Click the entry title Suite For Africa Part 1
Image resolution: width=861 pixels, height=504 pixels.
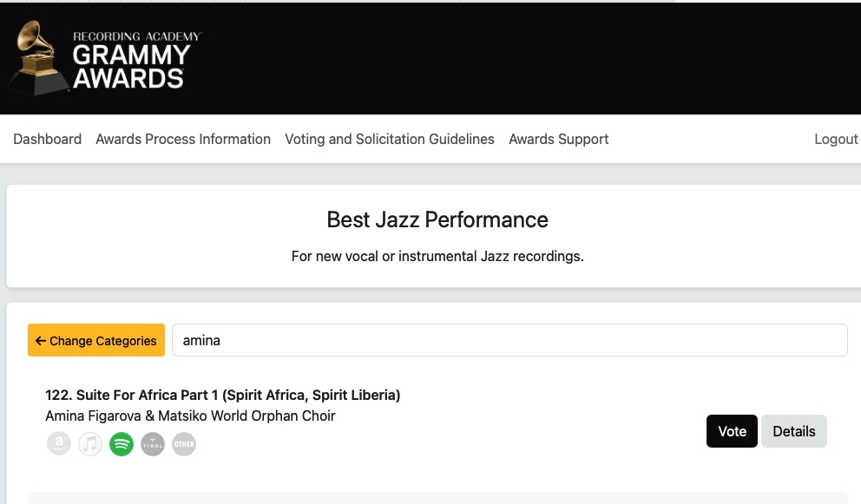tap(223, 395)
